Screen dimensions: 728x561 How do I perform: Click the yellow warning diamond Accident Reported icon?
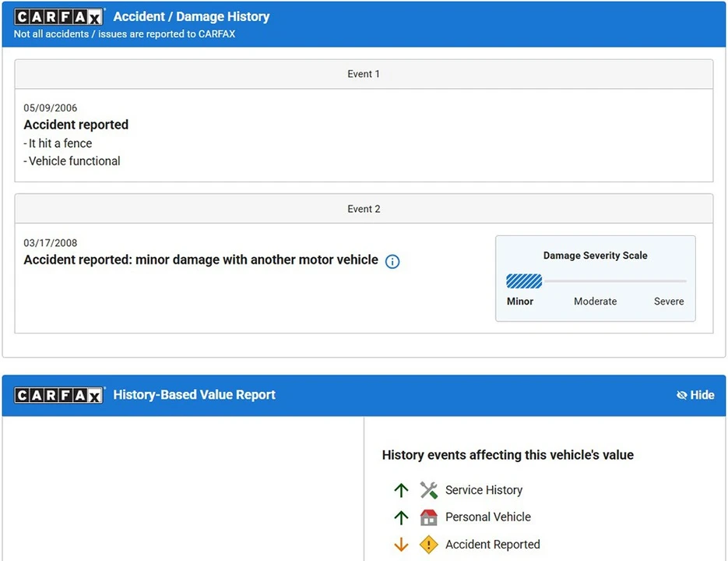click(428, 545)
